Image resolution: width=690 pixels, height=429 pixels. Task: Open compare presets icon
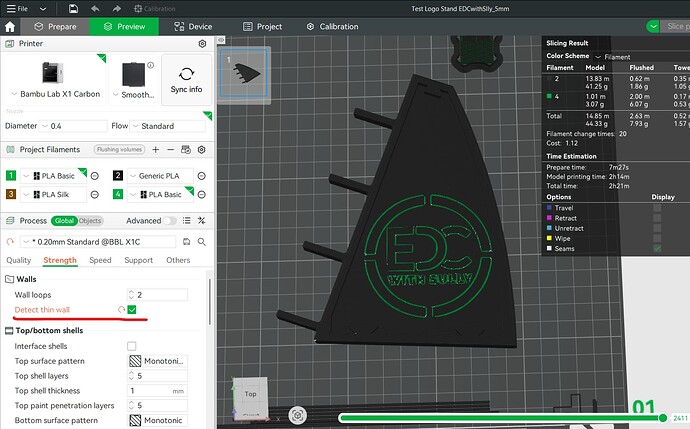tap(202, 221)
